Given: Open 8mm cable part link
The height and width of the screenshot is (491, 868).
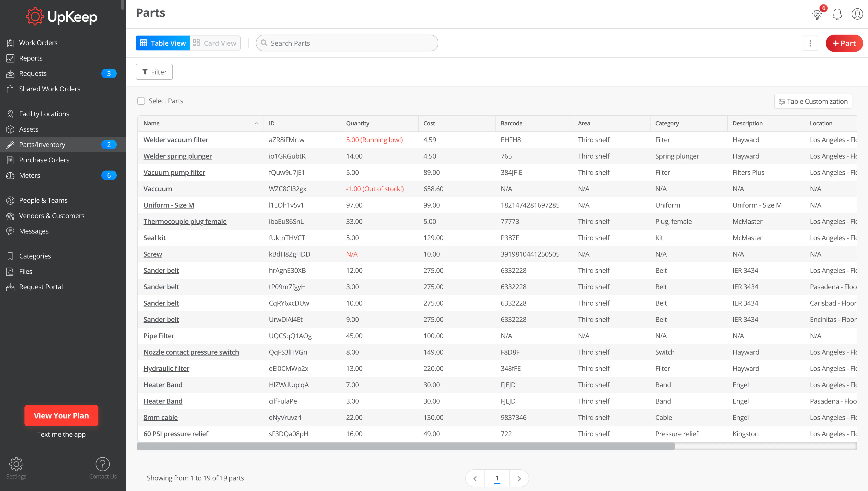Looking at the screenshot, I should click(x=160, y=417).
